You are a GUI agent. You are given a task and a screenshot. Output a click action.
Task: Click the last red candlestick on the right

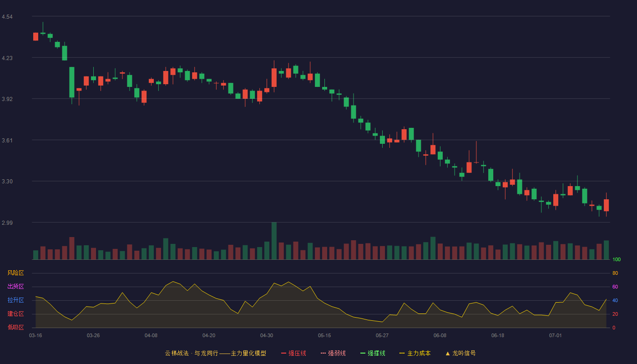tap(606, 205)
